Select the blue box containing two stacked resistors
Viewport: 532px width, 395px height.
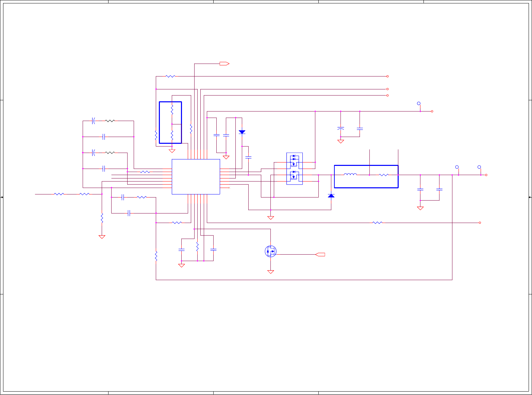170,122
